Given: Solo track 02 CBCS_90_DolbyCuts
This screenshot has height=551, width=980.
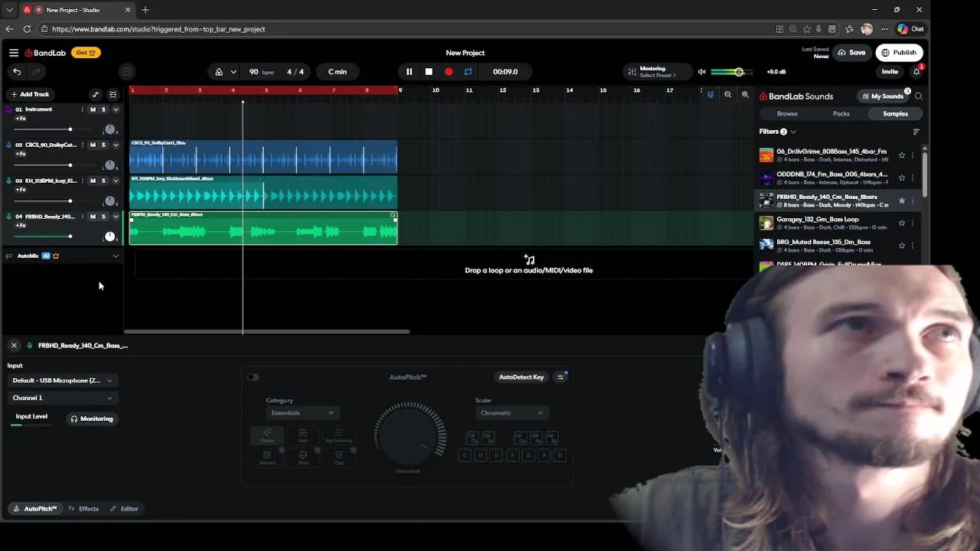Looking at the screenshot, I should (x=103, y=145).
